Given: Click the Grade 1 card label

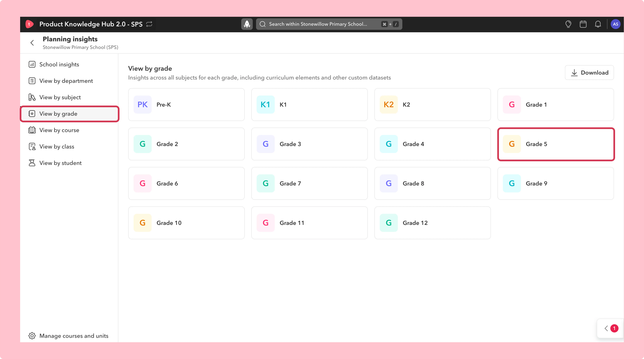Looking at the screenshot, I should (x=536, y=105).
